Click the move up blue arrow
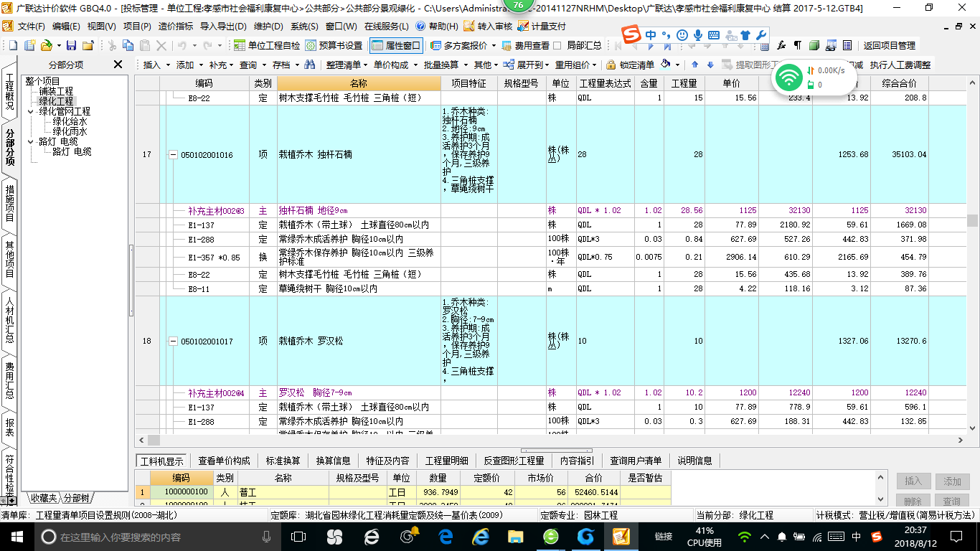Image resolution: width=980 pixels, height=551 pixels. [694, 65]
